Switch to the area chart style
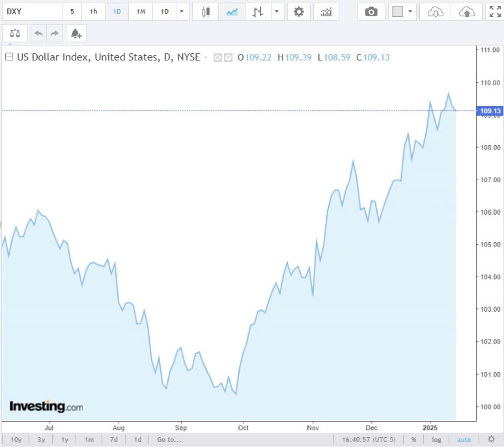 pyautogui.click(x=231, y=12)
